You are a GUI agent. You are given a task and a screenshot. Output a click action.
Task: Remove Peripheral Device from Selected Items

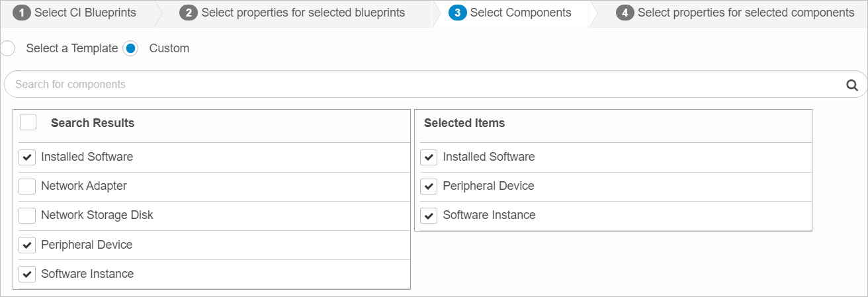[429, 187]
